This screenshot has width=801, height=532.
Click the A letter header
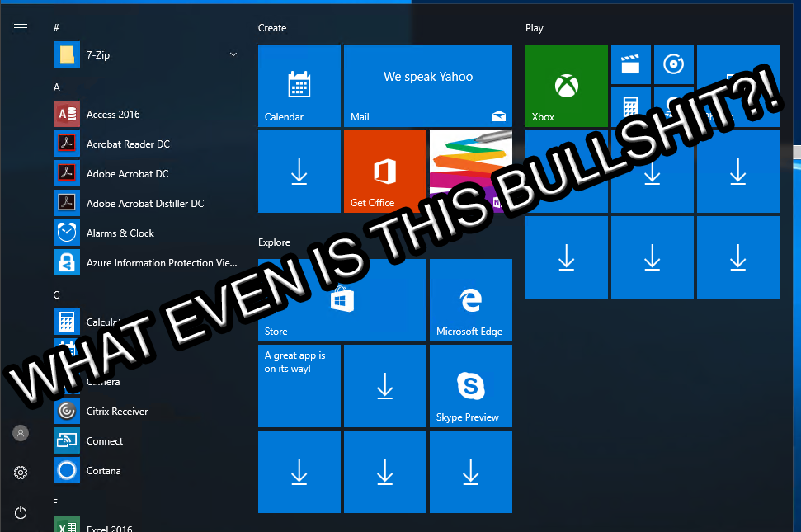pos(57,87)
